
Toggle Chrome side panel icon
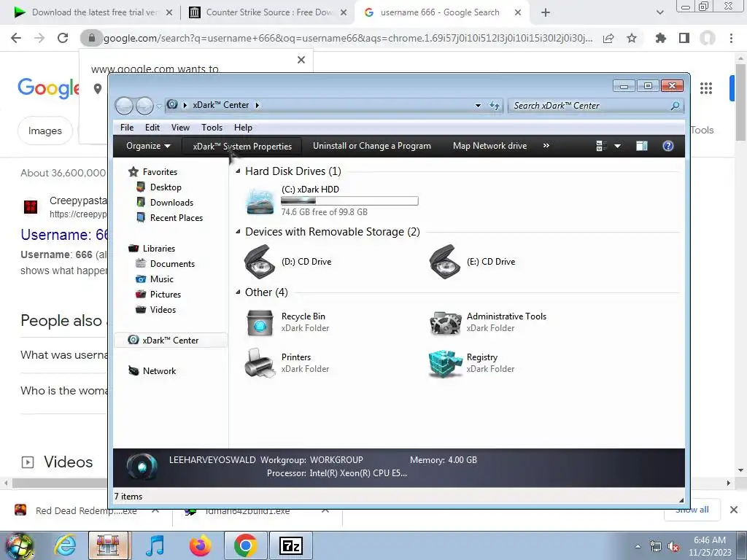pos(684,38)
